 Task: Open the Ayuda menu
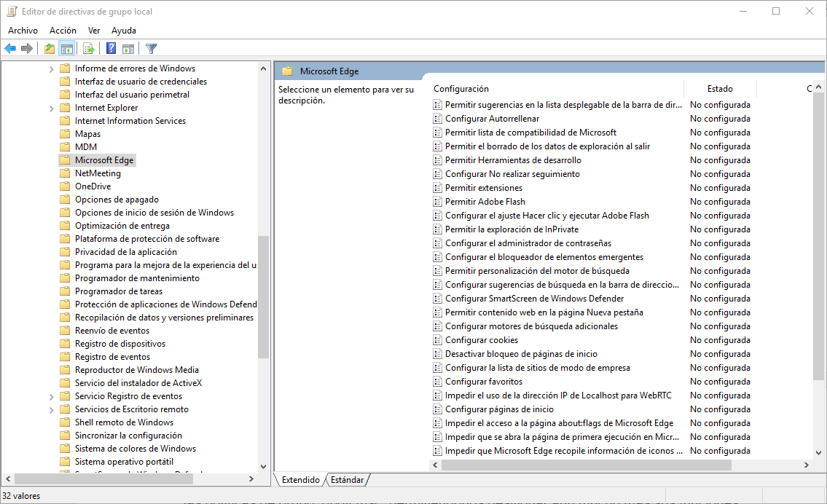123,31
